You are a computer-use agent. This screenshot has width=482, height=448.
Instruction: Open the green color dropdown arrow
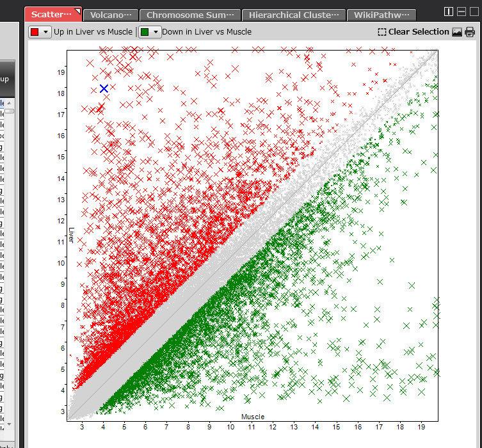(x=156, y=32)
